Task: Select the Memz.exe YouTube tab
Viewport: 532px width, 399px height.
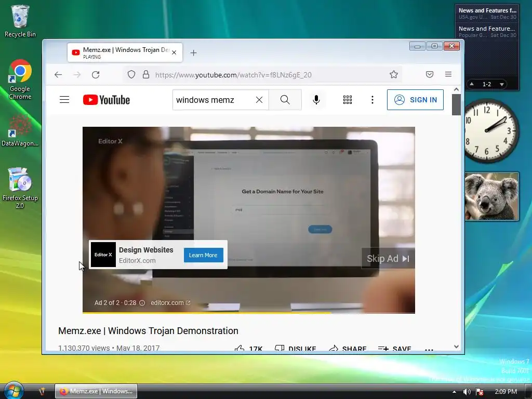Action: pos(125,52)
